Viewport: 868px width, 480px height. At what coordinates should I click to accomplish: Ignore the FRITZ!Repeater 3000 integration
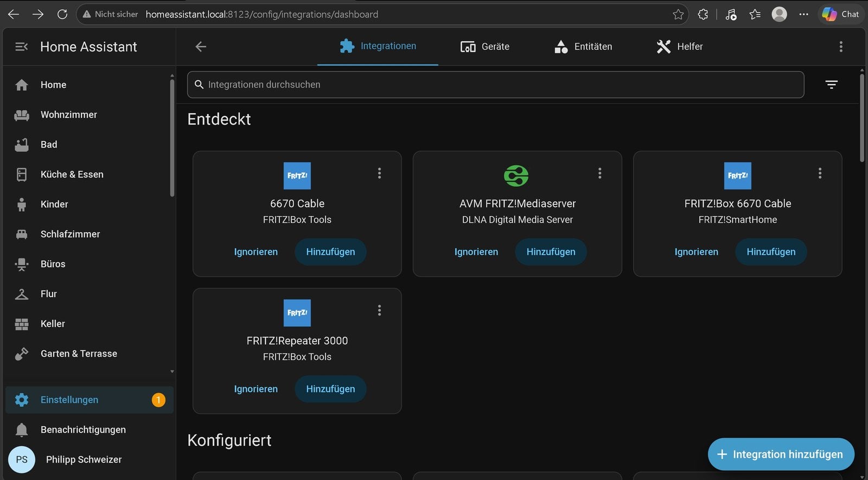(256, 389)
